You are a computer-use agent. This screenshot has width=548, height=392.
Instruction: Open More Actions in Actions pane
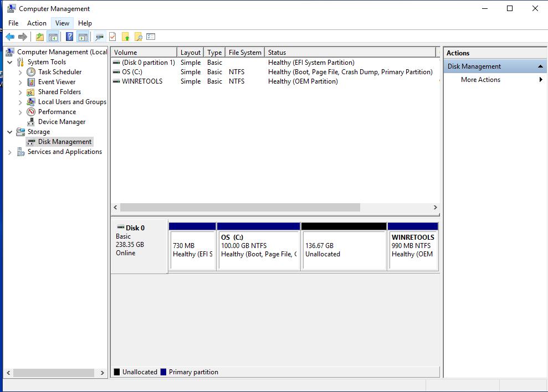click(480, 80)
